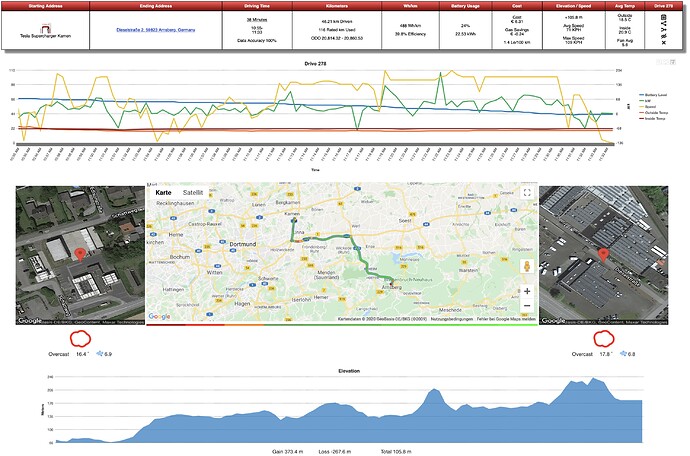Screen dimensions: 690x456
Task: Click the Recklinghausen label on the map
Action: [176, 203]
